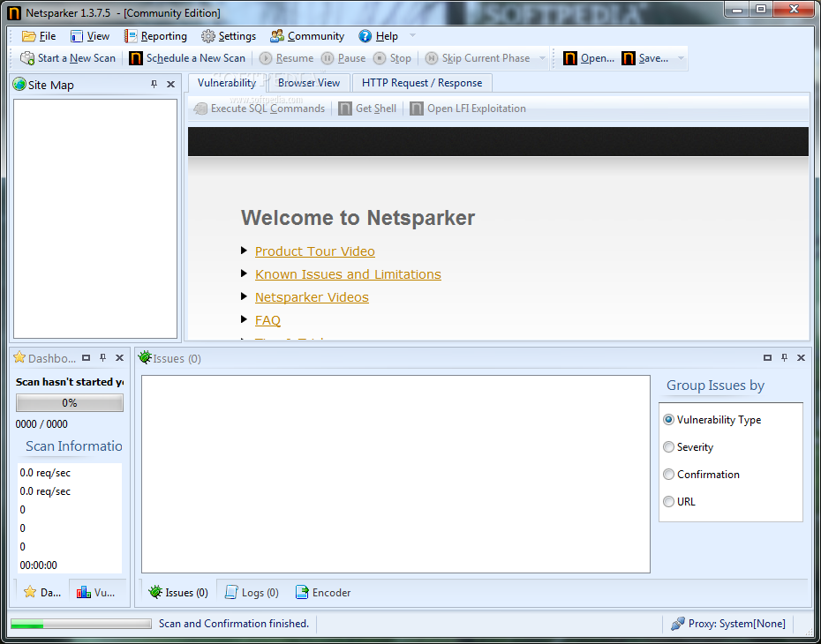The height and width of the screenshot is (644, 821).
Task: Click the Stop scan icon
Action: [x=380, y=58]
